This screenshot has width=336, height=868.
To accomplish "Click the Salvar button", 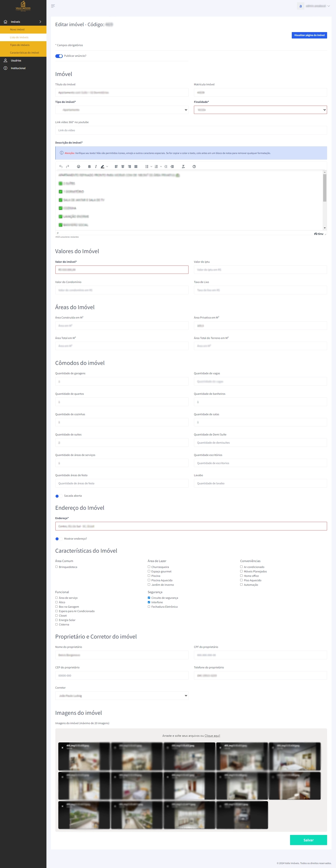I will coord(308,840).
